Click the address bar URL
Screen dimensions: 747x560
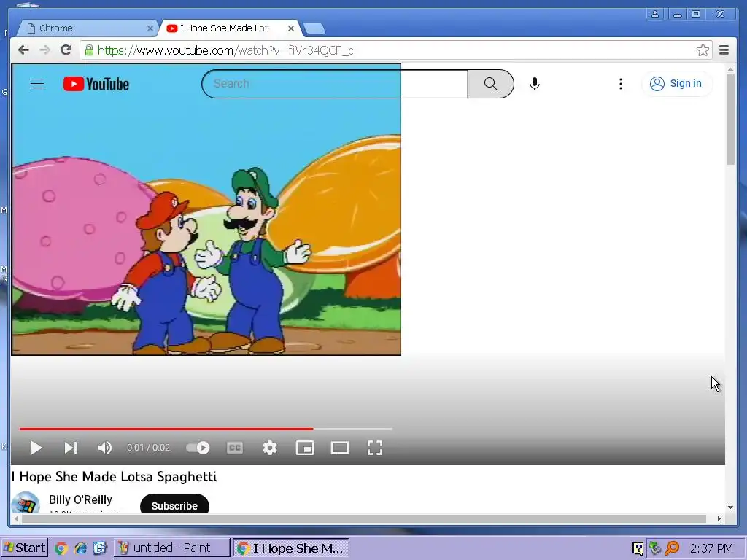225,50
